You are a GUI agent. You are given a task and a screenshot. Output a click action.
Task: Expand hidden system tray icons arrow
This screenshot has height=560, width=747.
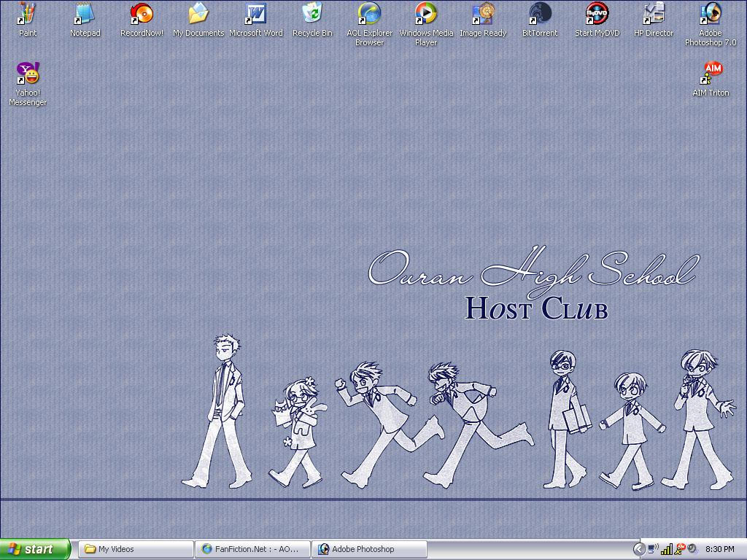(639, 550)
